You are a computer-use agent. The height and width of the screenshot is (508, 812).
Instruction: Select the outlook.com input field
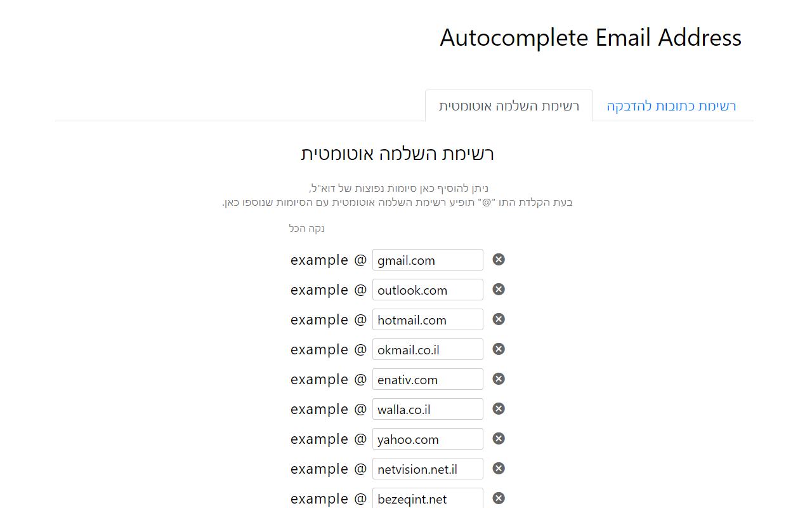coord(427,290)
